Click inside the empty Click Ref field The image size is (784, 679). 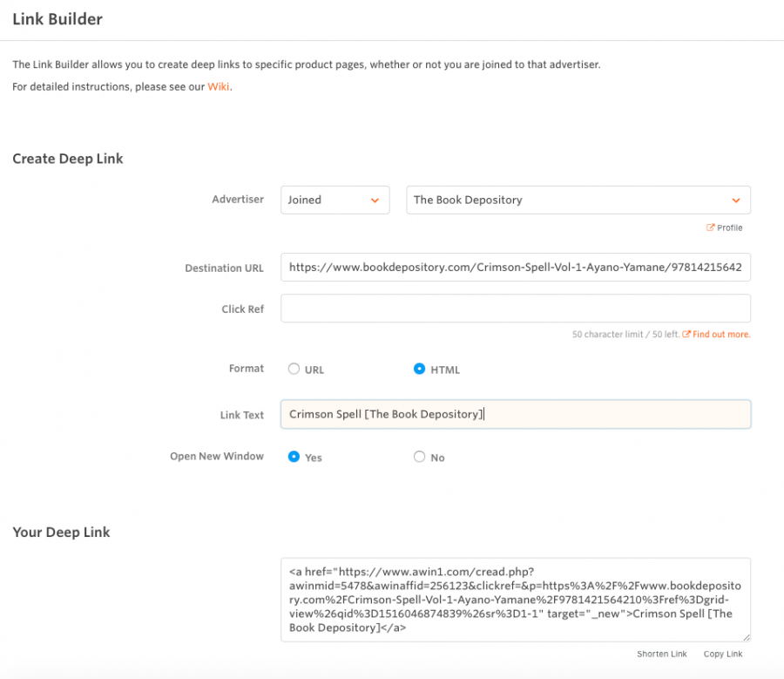pyautogui.click(x=515, y=308)
